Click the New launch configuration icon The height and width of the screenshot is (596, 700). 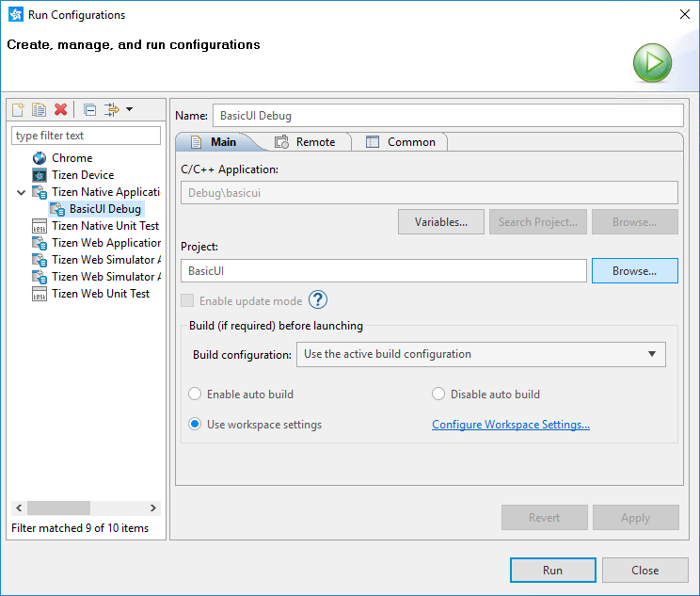pyautogui.click(x=18, y=109)
